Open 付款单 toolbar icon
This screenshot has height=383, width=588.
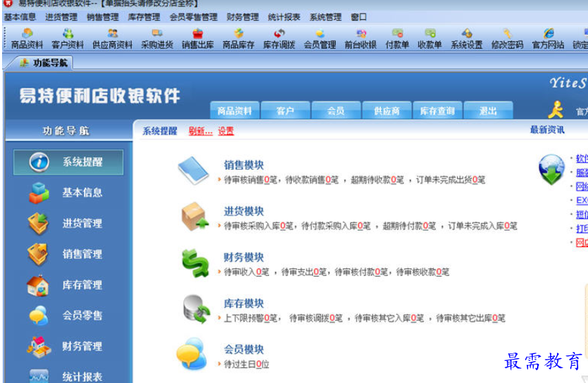[x=397, y=39]
